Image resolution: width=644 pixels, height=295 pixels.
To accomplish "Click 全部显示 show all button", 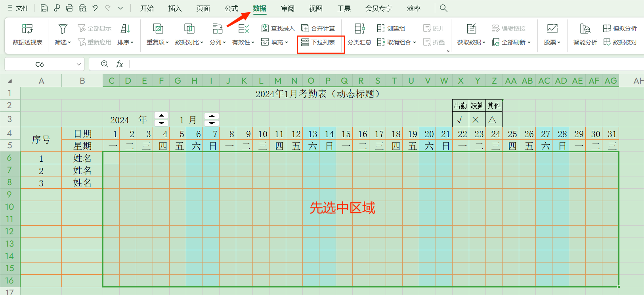I will coord(94,28).
